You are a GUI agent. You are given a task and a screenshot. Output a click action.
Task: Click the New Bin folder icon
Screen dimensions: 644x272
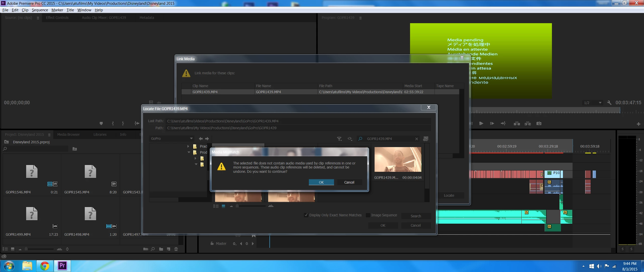(x=161, y=249)
